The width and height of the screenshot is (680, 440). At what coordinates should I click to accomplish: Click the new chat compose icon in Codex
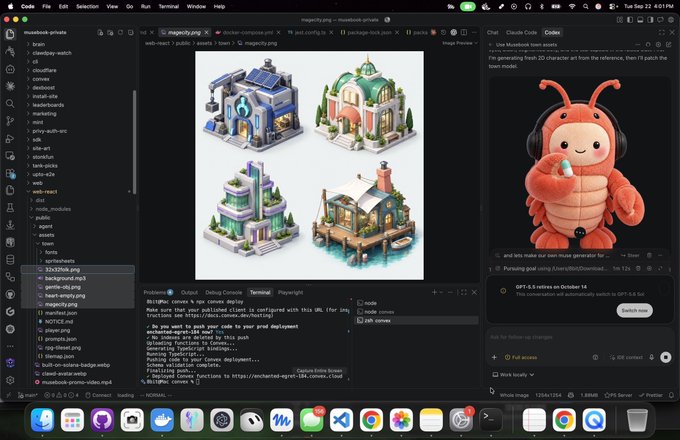click(669, 45)
